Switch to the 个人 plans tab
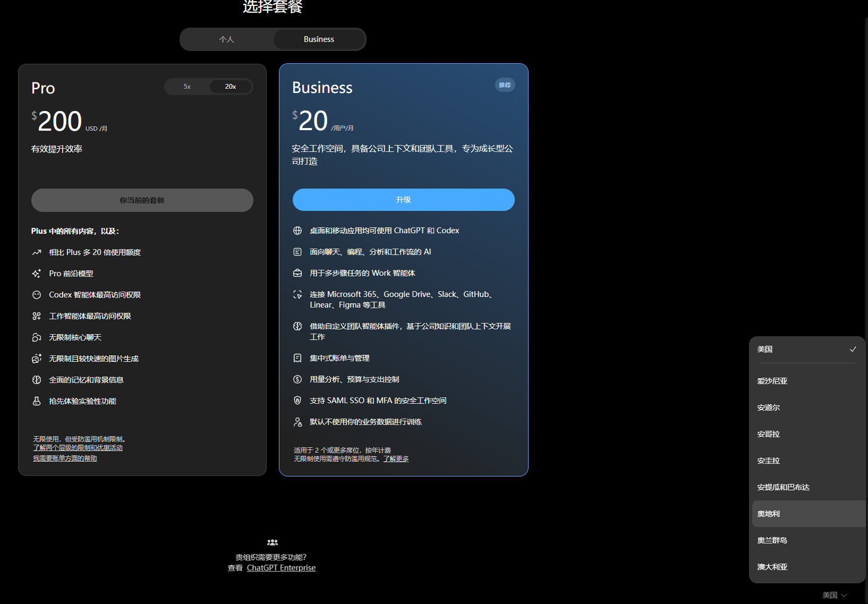Screen dimensions: 868x604 [x=227, y=39]
